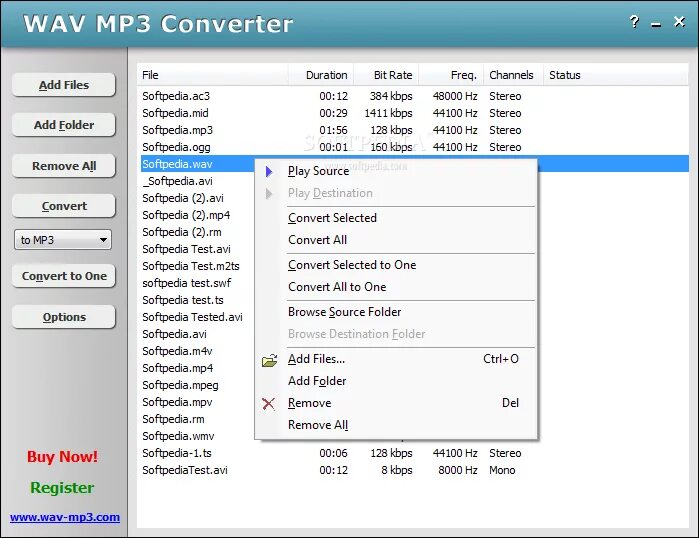Select the Softpedia.mpeg file row

coord(180,385)
